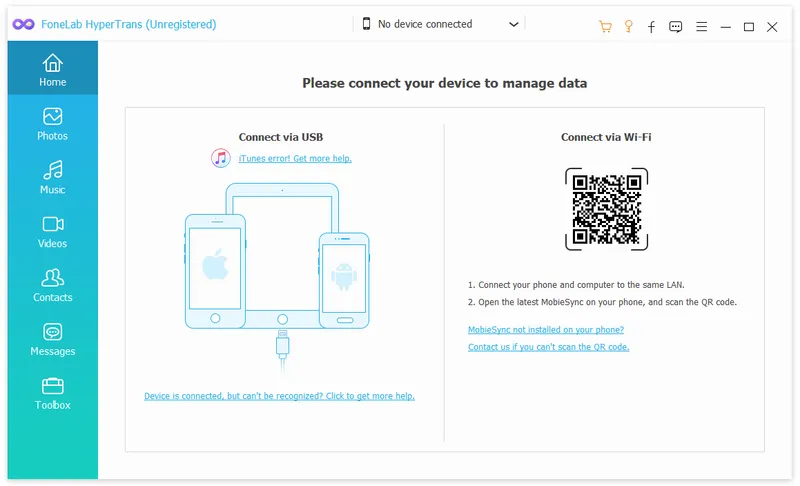The width and height of the screenshot is (800, 486).
Task: Open the Facebook share icon
Action: [x=652, y=27]
